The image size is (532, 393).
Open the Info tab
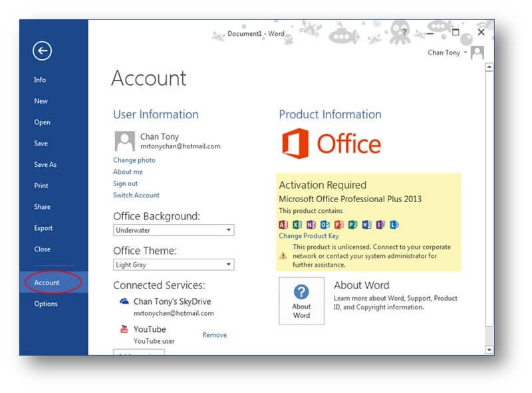point(40,80)
